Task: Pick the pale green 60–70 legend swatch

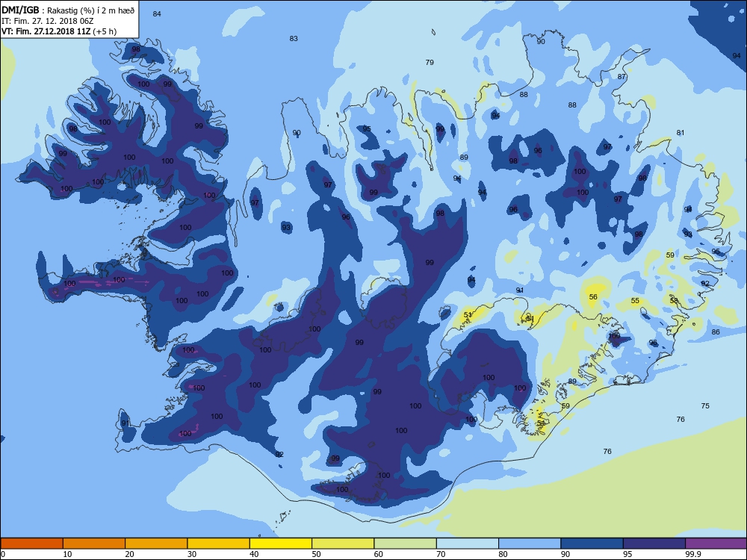Action: point(406,544)
